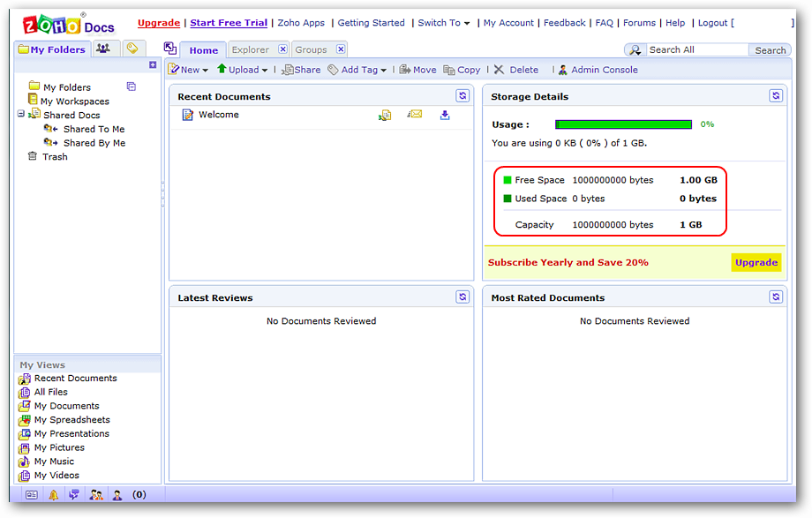The width and height of the screenshot is (812, 518).
Task: Switch to the Explorer tab
Action: [x=250, y=49]
